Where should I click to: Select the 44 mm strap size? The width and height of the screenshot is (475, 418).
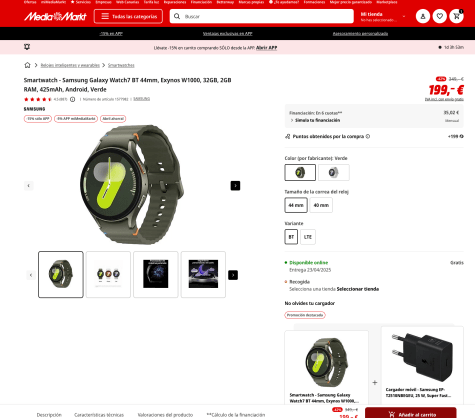tap(296, 205)
